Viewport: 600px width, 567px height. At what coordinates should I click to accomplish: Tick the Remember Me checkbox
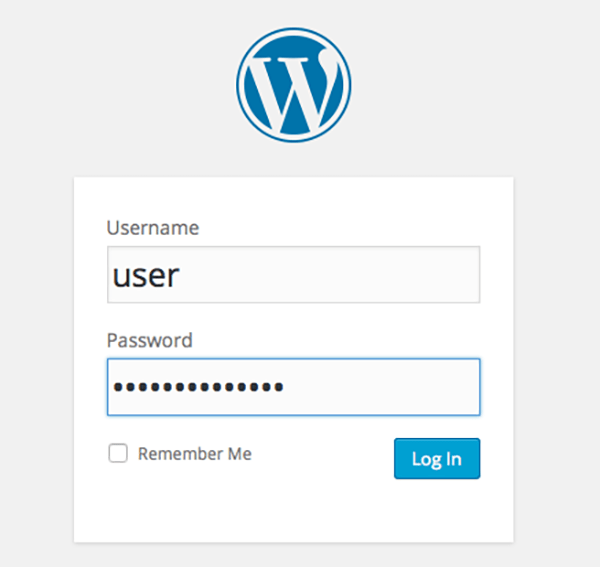coord(118,454)
